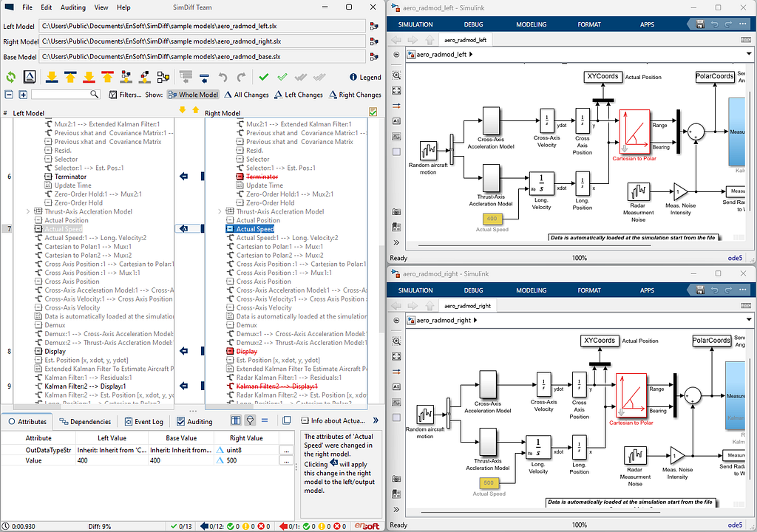The width and height of the screenshot is (757, 532).
Task: Open breadcrumb dropdown arrow in aero_radmod_left window
Action: tap(749, 54)
